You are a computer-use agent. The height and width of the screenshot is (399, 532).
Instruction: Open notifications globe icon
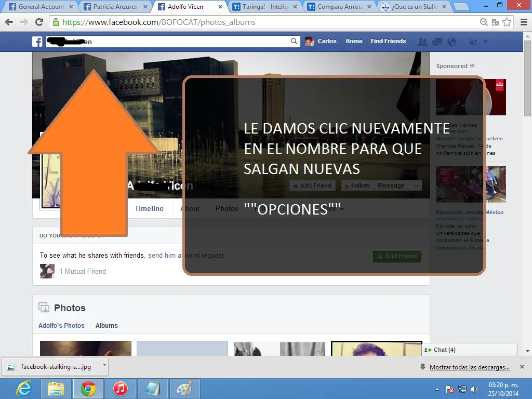coord(451,42)
